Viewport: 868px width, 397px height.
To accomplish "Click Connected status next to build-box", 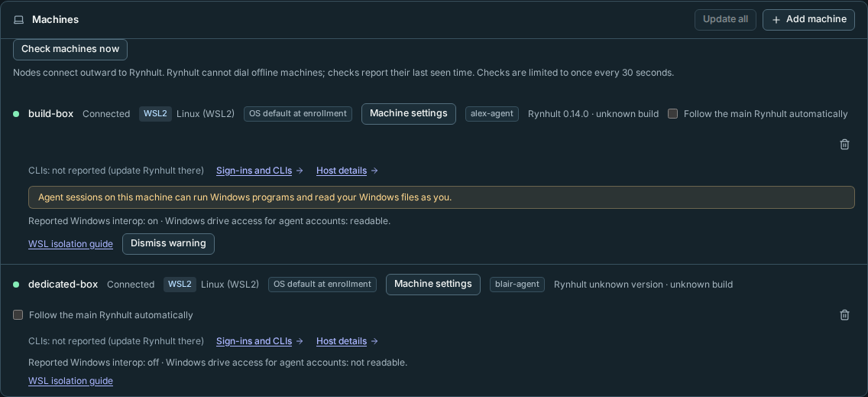I will 106,114.
